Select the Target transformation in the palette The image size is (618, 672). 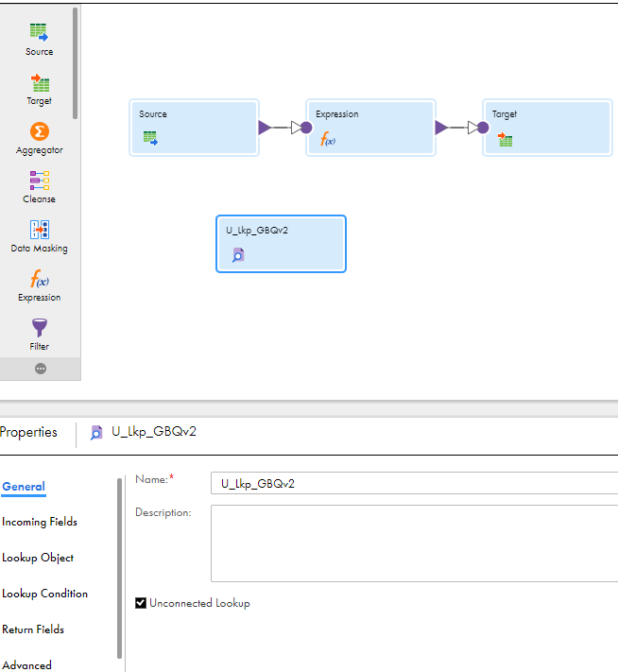(x=39, y=89)
